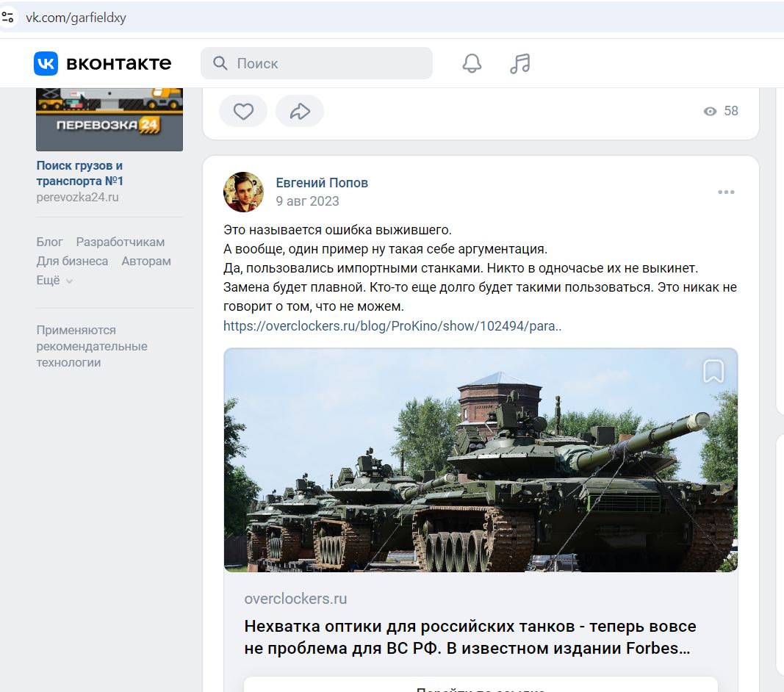Viewport: 784px width, 692px height.
Task: Open the three-dots post options menu
Action: point(726,192)
